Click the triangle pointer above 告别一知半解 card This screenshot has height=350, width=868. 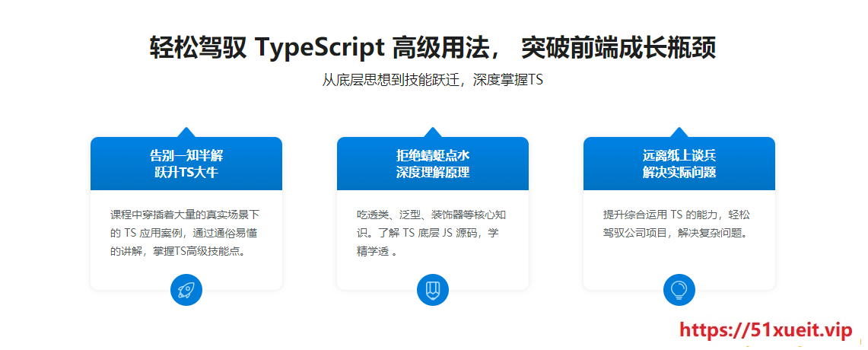[x=186, y=132]
